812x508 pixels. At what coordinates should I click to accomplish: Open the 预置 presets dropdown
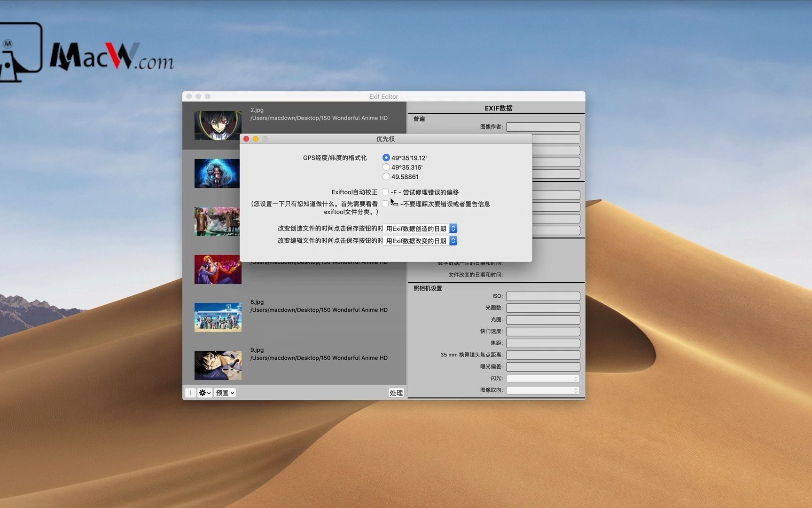point(225,393)
